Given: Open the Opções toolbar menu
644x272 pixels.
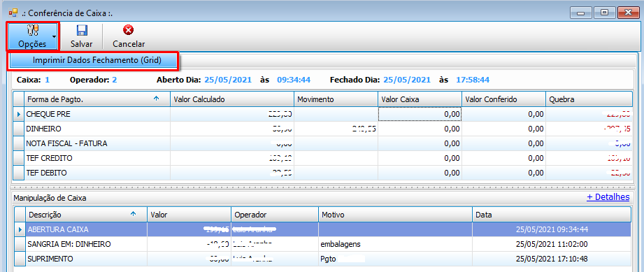Looking at the screenshot, I should (33, 36).
